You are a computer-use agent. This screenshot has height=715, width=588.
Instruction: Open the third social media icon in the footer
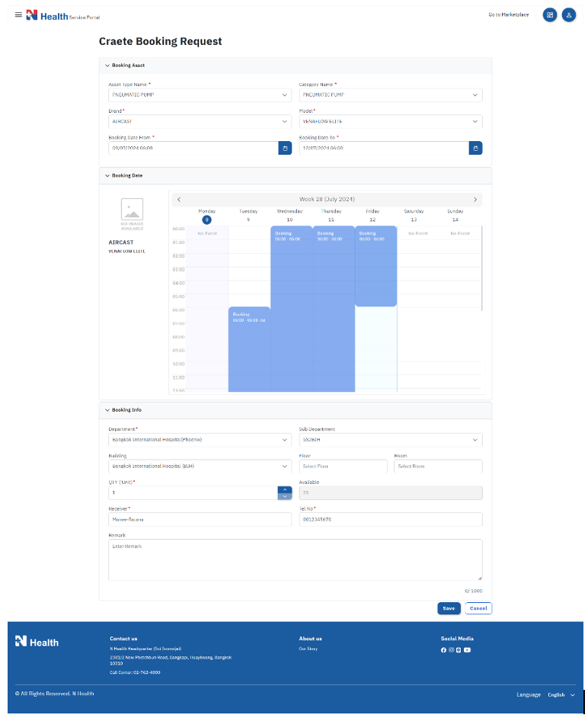(459, 650)
